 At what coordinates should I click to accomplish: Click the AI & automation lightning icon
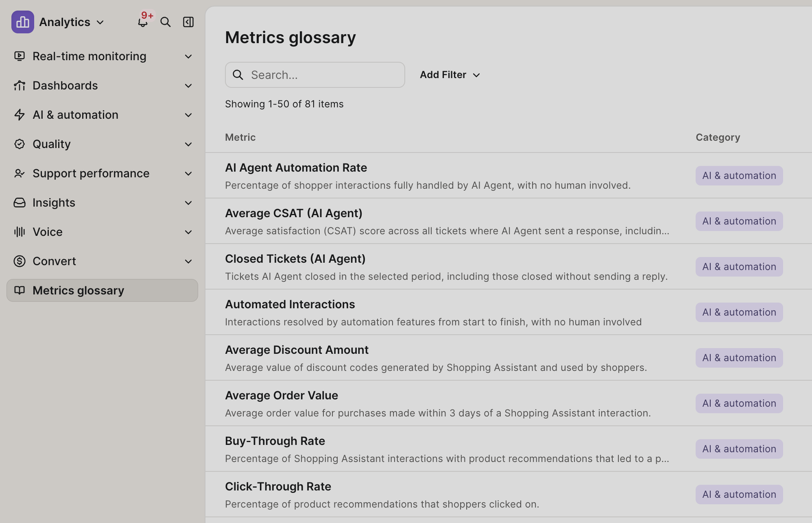(x=20, y=115)
